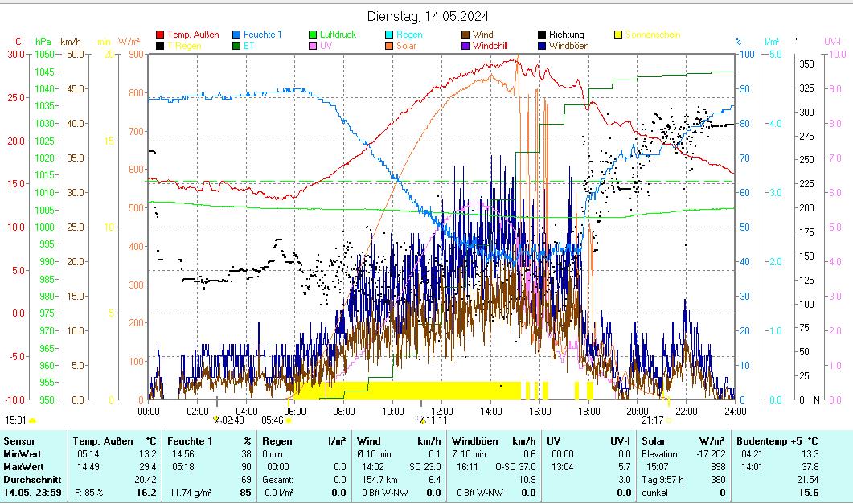Screen dimensions: 853x504
Task: Click the 13:04 UV max time
Action: (562, 467)
